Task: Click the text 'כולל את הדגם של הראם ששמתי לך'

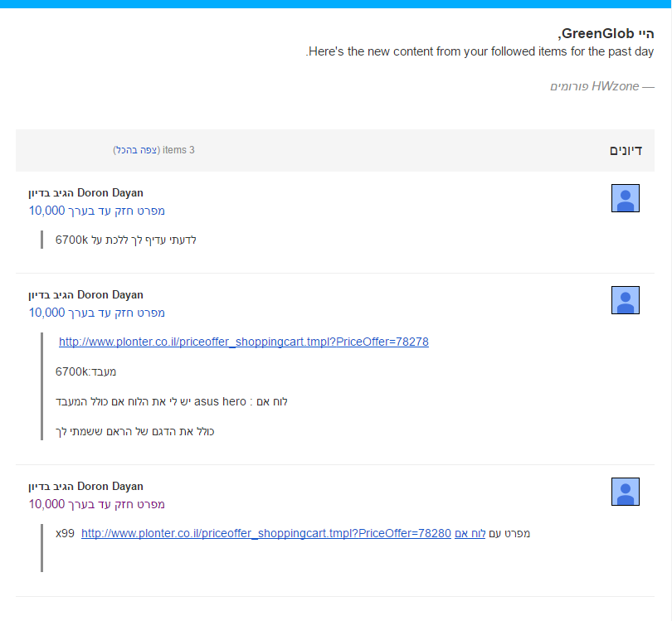Action: (134, 431)
